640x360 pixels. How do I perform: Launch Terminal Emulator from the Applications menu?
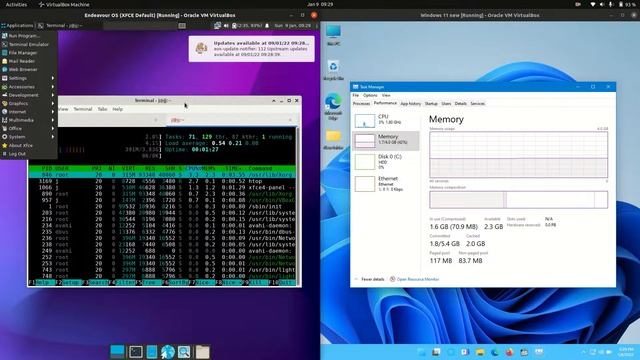click(29, 44)
